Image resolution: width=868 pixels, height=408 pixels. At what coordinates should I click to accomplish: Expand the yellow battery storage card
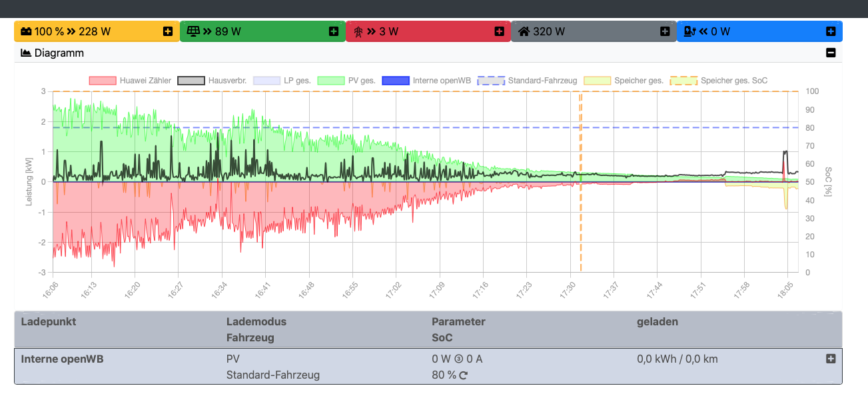[167, 31]
